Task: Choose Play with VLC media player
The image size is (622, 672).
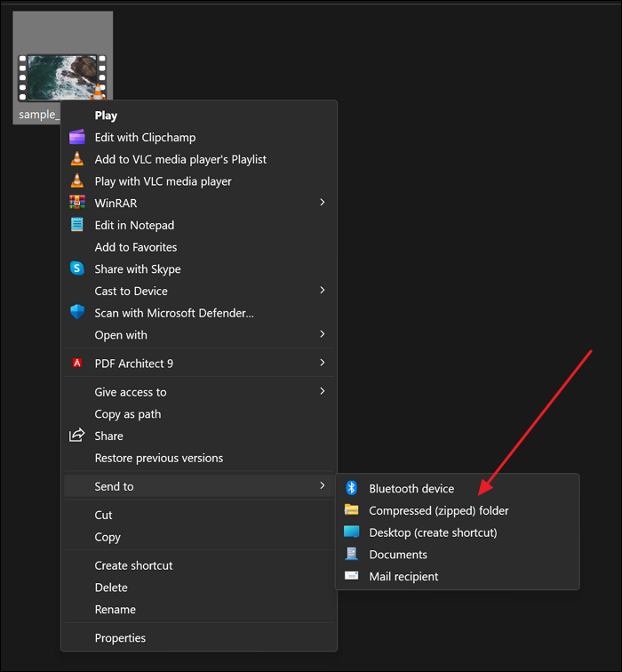Action: point(163,181)
